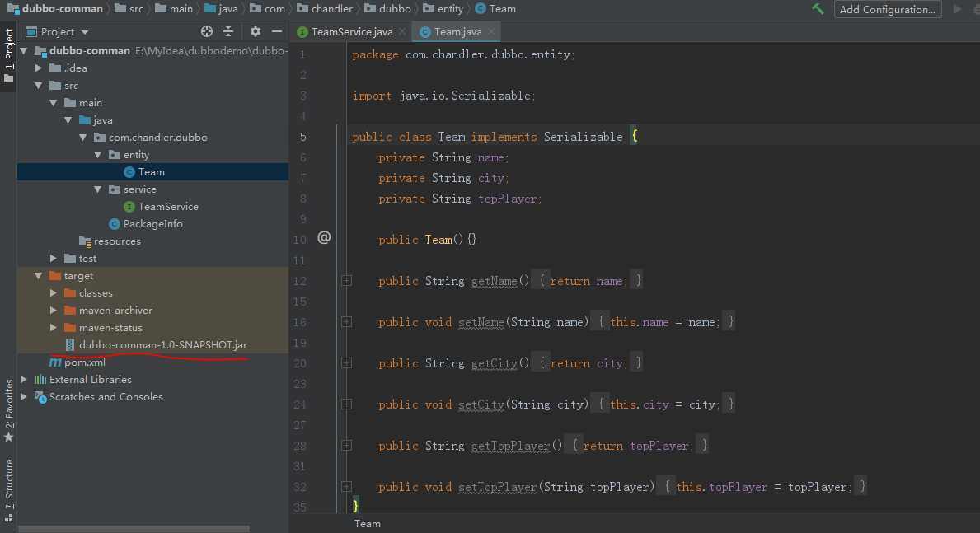
Task: Click Team breadcrumb at editor bottom
Action: [x=368, y=524]
